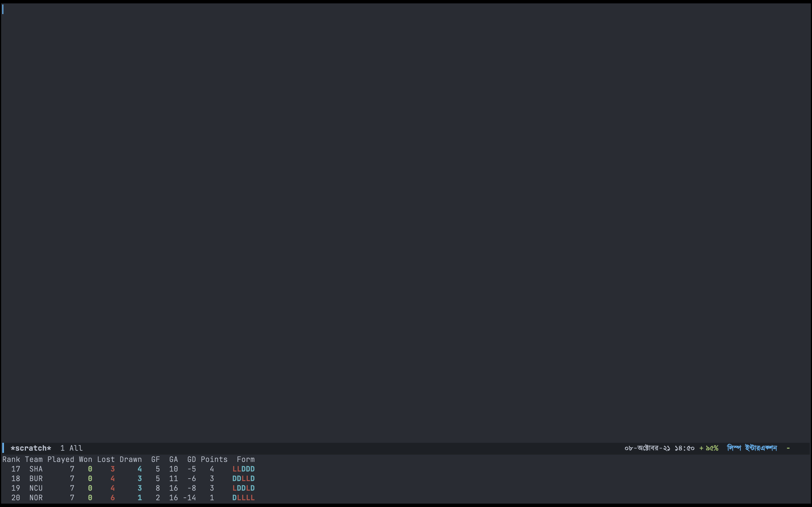Click the Points column header
The width and height of the screenshot is (812, 507).
[214, 459]
